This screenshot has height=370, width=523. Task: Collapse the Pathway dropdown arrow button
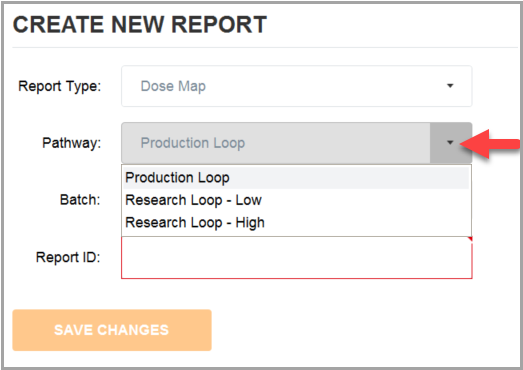pyautogui.click(x=451, y=143)
